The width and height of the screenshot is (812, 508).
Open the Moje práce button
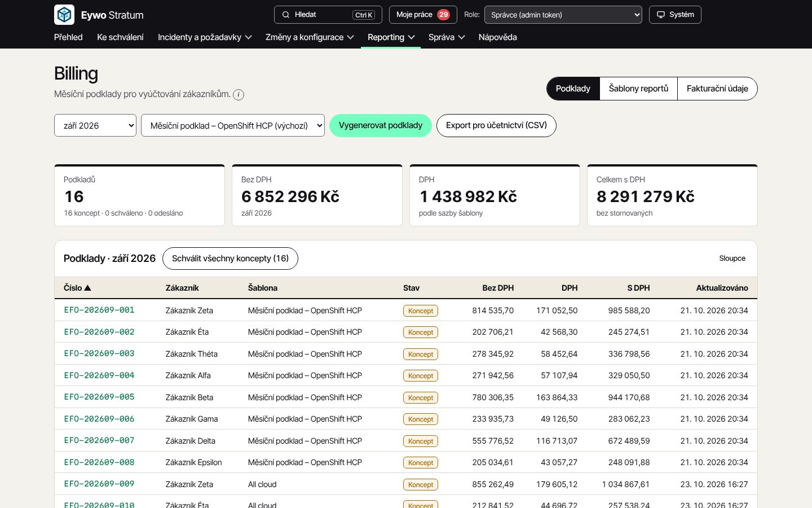click(x=423, y=15)
